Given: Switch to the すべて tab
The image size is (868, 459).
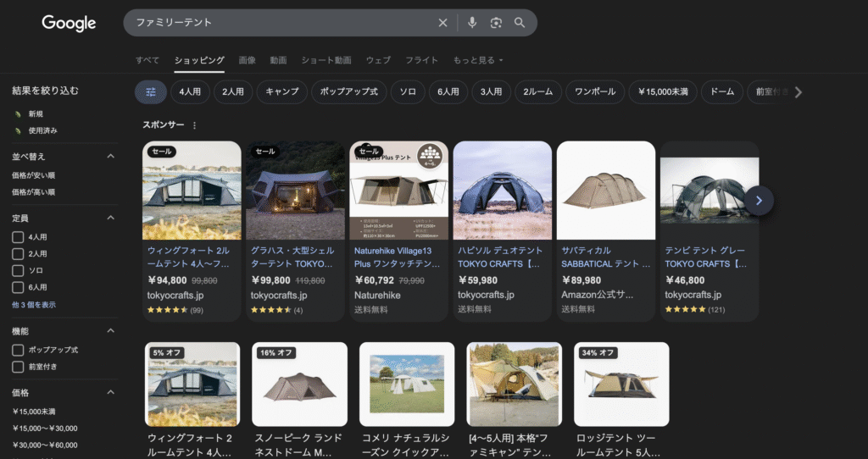Looking at the screenshot, I should click(147, 60).
